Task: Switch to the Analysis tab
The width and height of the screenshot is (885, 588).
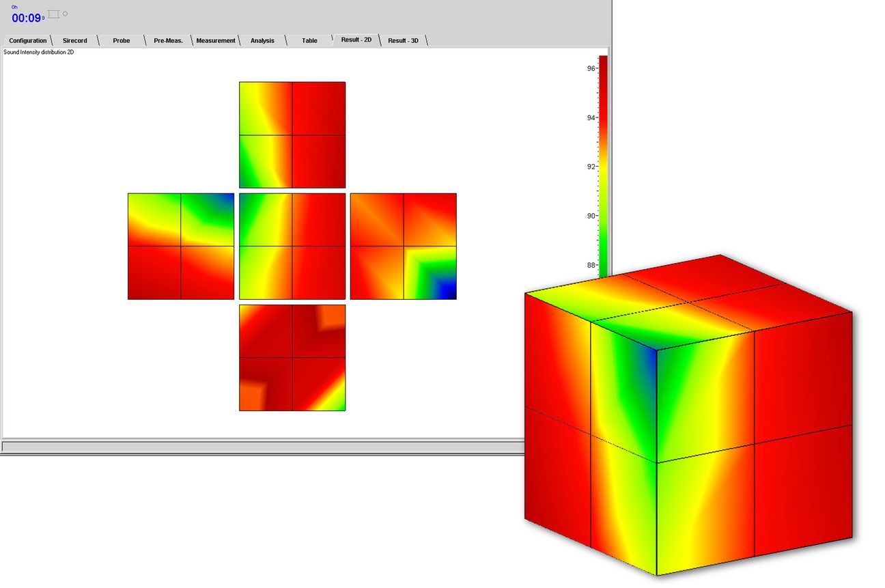Action: [262, 41]
